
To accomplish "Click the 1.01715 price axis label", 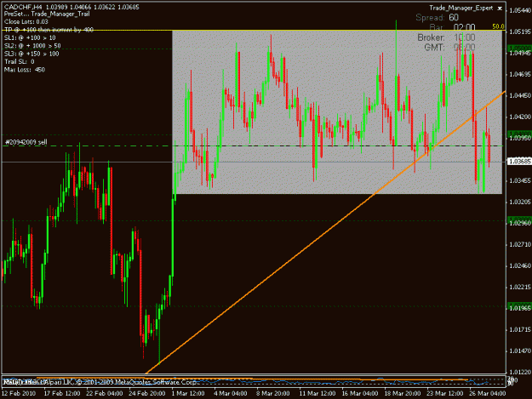I will pyautogui.click(x=519, y=329).
